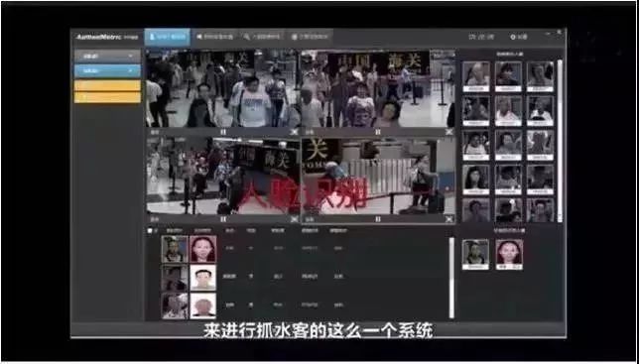Switch to the tab with magnifier icon
The image size is (639, 364).
pos(262,37)
